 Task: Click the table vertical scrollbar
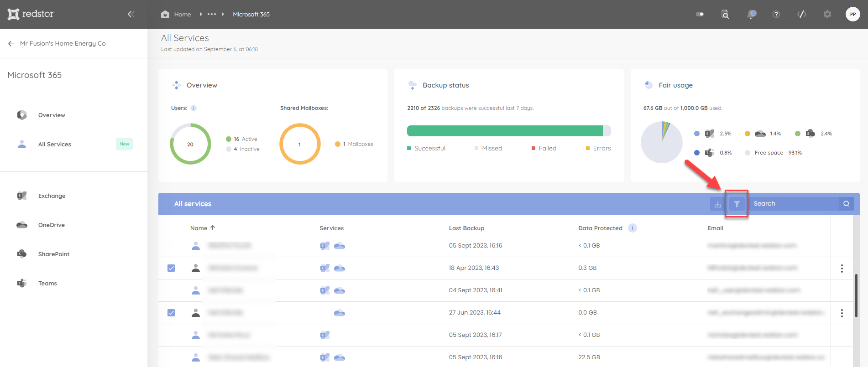[856, 296]
